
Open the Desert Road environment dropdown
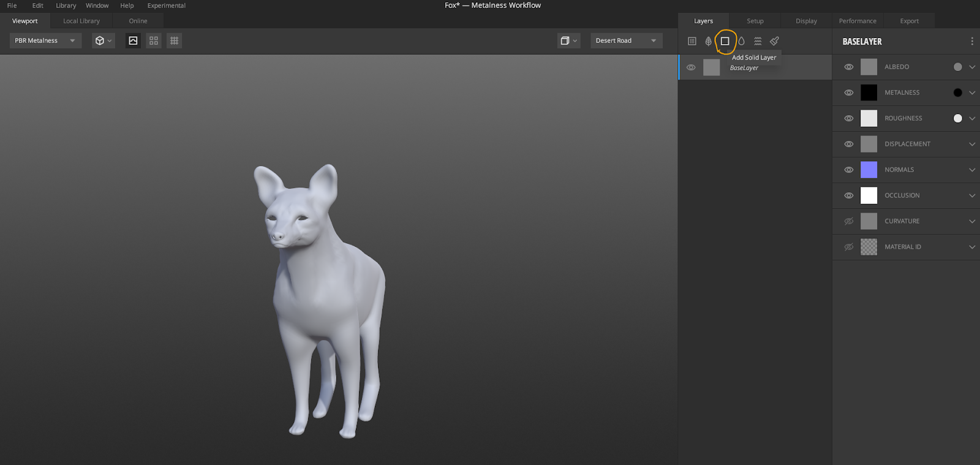(x=625, y=40)
